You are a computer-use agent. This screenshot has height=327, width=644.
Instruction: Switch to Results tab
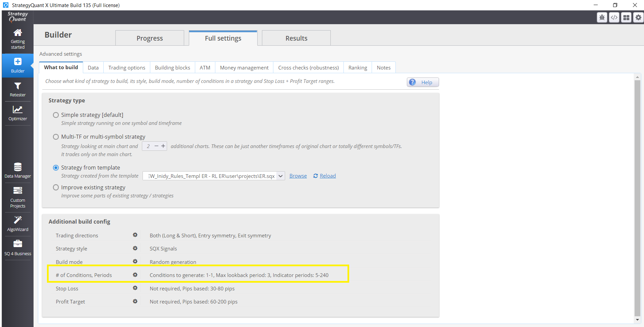[x=296, y=38]
